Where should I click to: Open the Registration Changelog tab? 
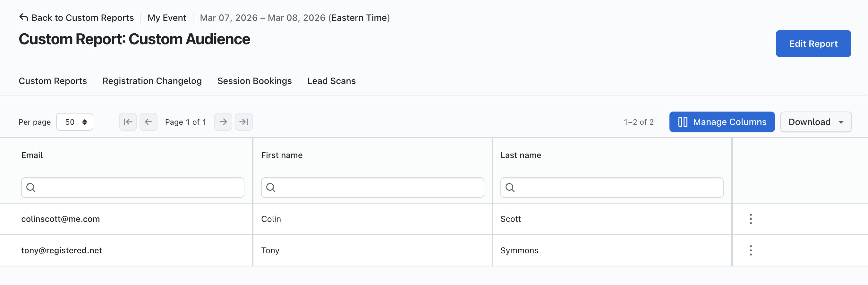click(x=152, y=81)
